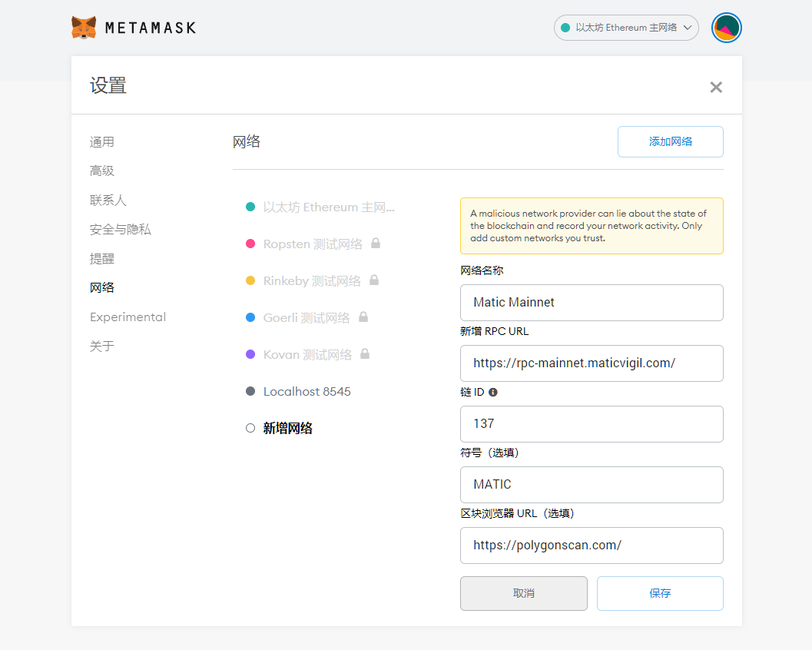Close the settings panel with X
812x650 pixels.
click(716, 88)
